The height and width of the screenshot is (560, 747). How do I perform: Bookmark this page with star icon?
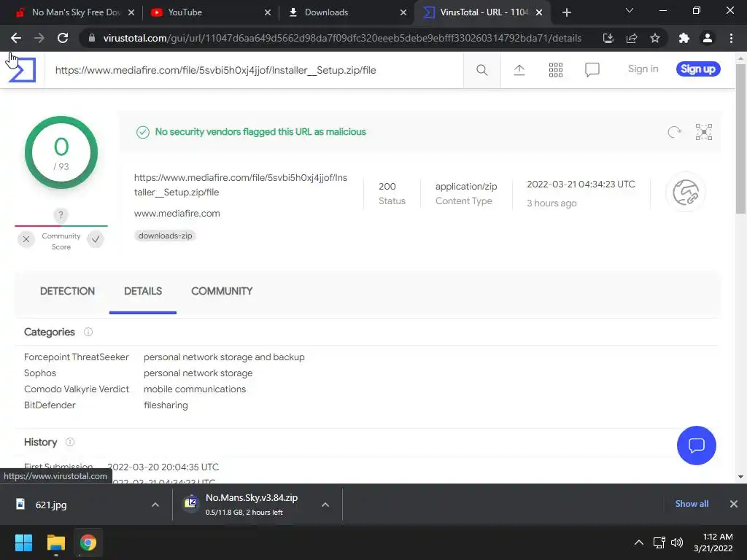click(x=655, y=38)
